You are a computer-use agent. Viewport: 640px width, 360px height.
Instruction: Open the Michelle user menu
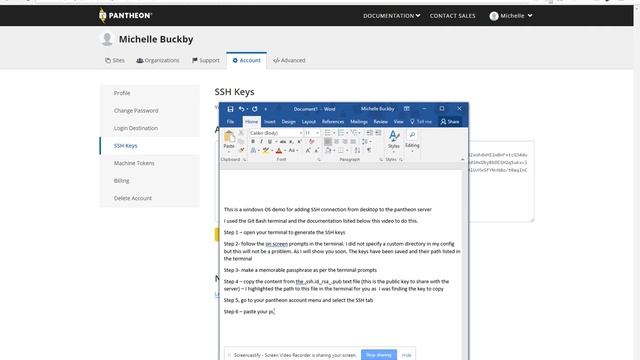tap(511, 16)
